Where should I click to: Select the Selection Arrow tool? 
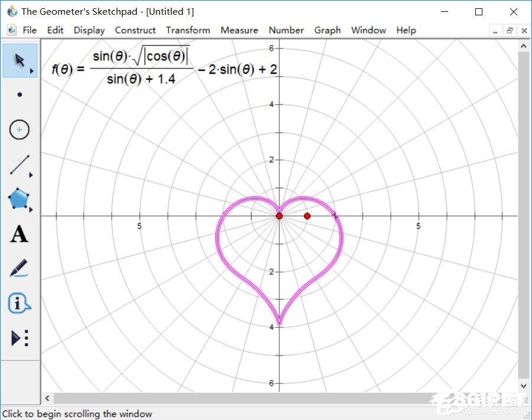[19, 60]
